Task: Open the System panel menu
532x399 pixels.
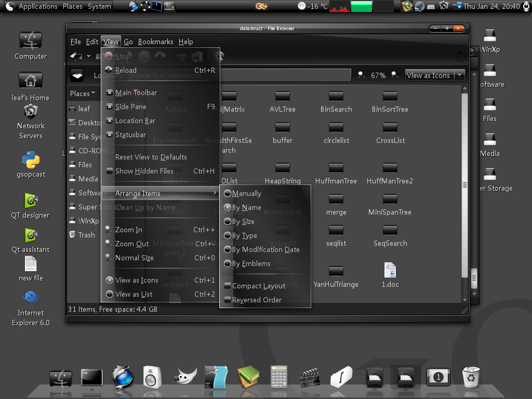Action: (x=99, y=6)
